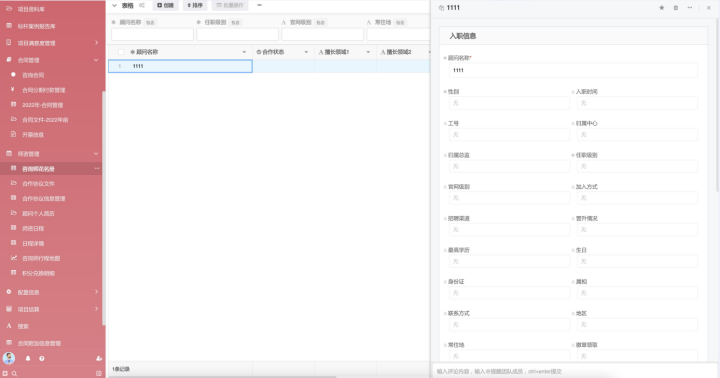
Task: Collapse the 师资管理 group
Action: tap(96, 153)
